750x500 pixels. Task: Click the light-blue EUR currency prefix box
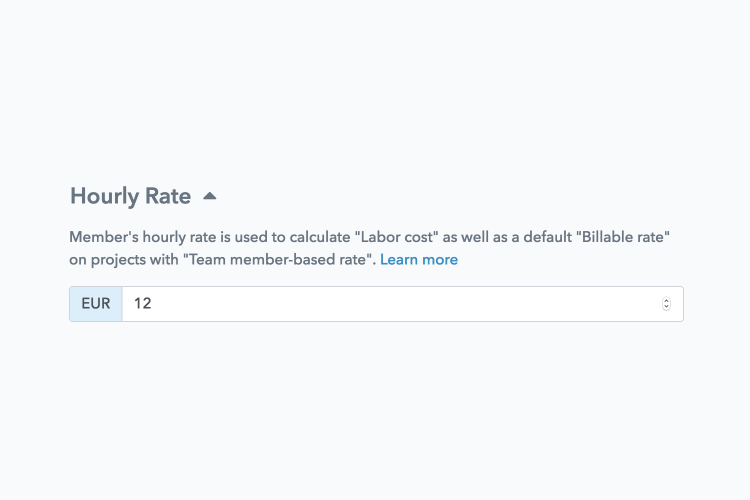tap(96, 304)
